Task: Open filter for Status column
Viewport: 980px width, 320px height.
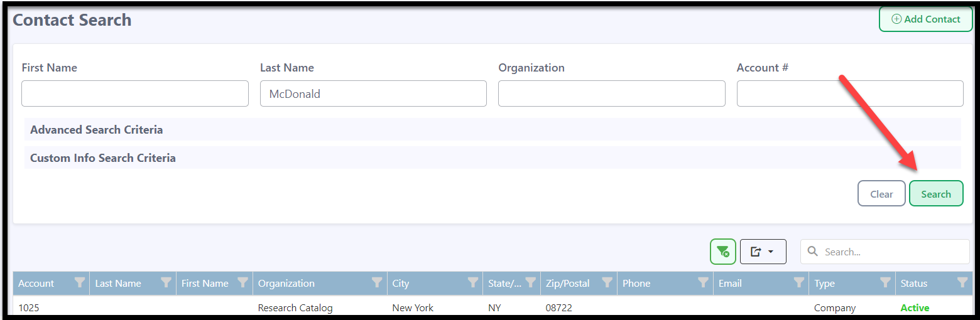Action: 962,283
